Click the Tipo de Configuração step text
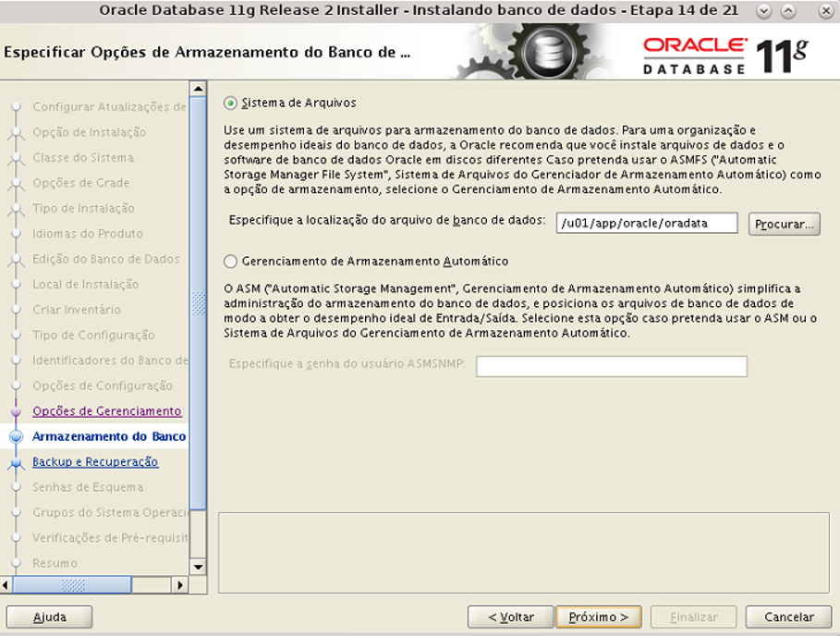The image size is (840, 636). [93, 335]
